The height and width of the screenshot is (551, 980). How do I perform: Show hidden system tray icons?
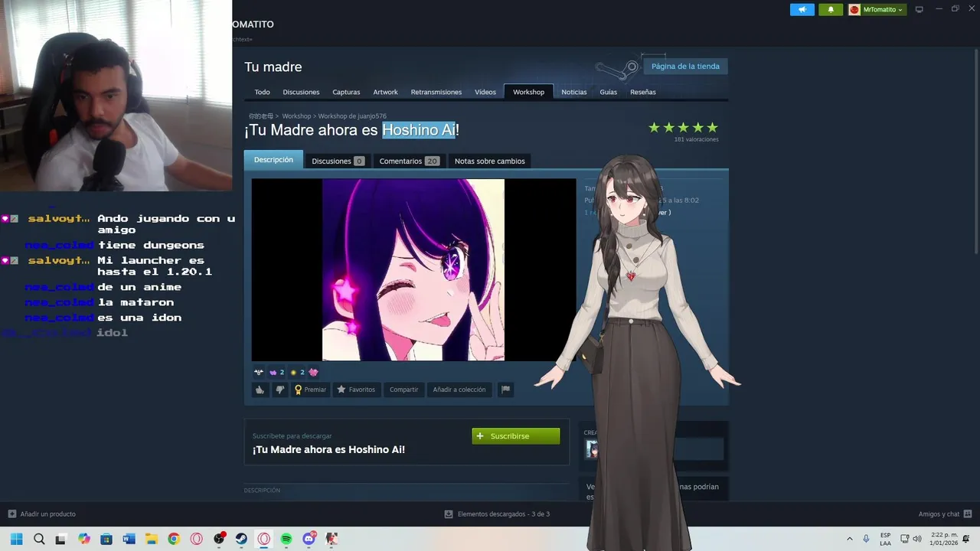click(849, 539)
